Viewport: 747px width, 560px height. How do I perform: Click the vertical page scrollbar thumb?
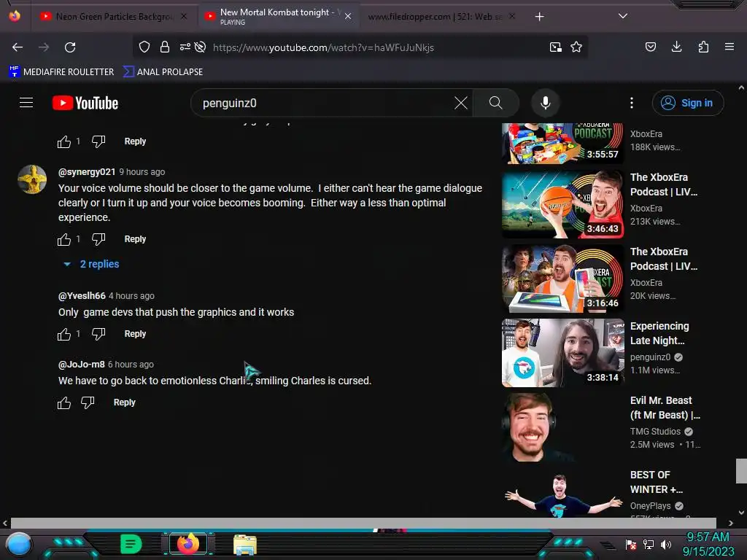[741, 470]
